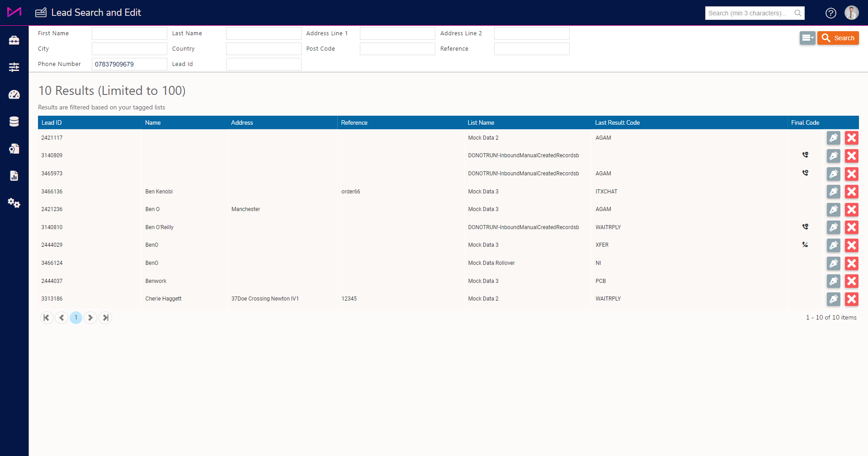Go to next results page
Image resolution: width=868 pixels, height=456 pixels.
[90, 318]
